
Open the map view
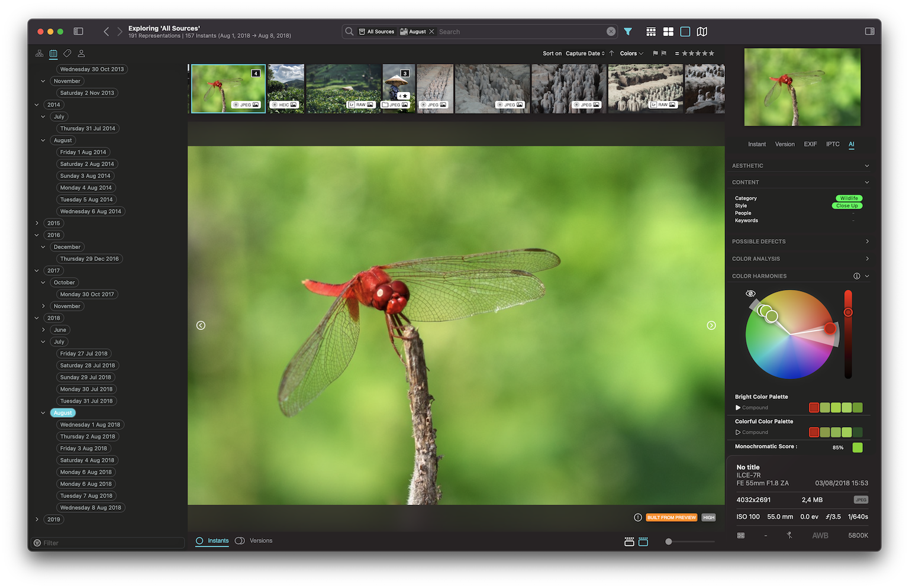coord(702,31)
